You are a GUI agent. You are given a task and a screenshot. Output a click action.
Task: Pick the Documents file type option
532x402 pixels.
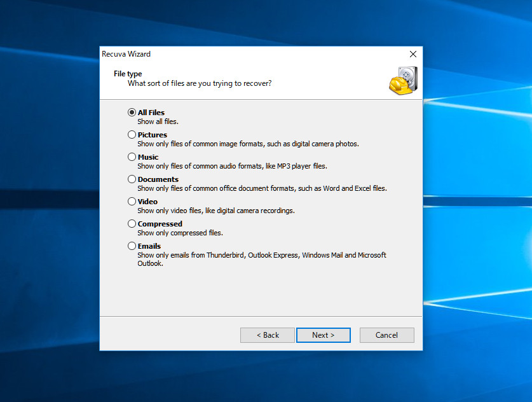[132, 179]
